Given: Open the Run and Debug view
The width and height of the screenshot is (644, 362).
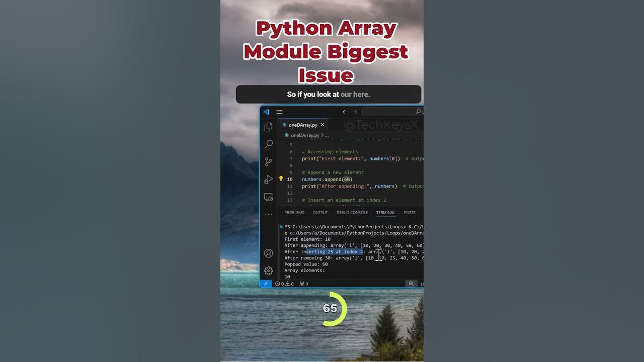Looking at the screenshot, I should [269, 179].
